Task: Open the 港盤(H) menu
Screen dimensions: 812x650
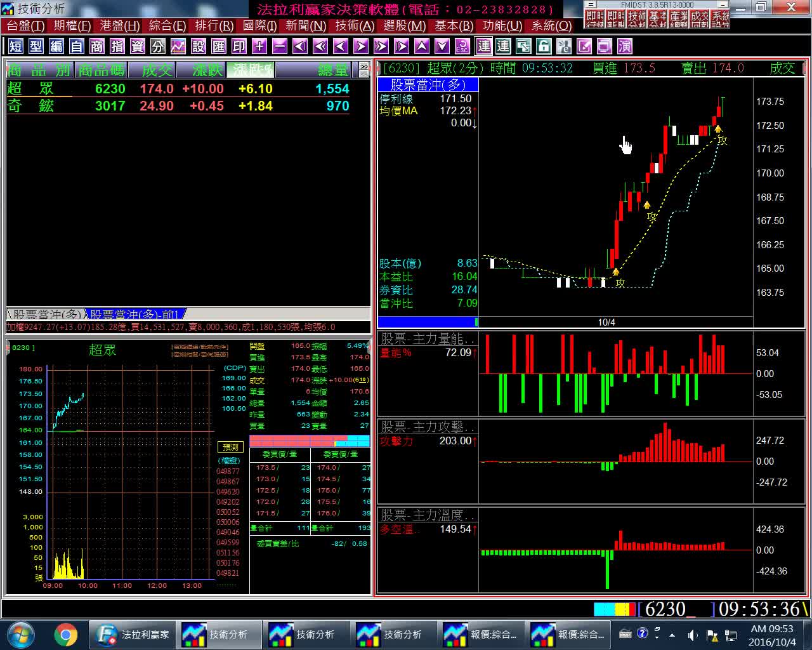Action: [120, 26]
